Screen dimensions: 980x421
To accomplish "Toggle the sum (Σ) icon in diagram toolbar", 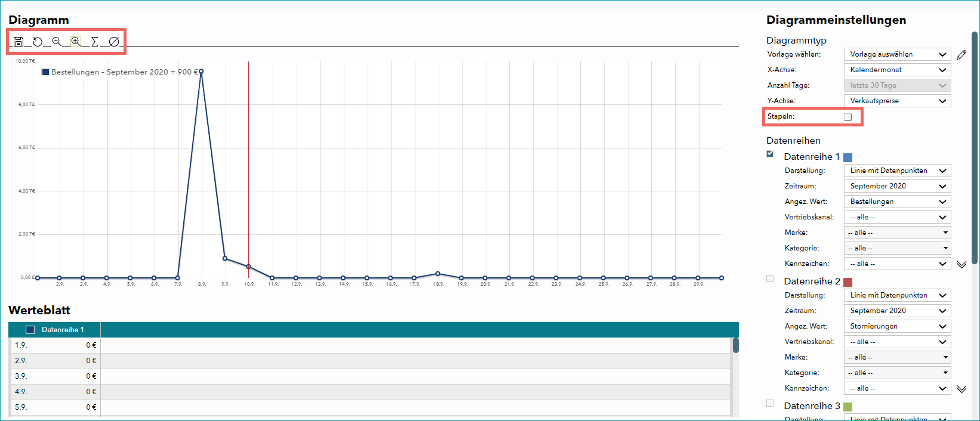I will pos(94,42).
